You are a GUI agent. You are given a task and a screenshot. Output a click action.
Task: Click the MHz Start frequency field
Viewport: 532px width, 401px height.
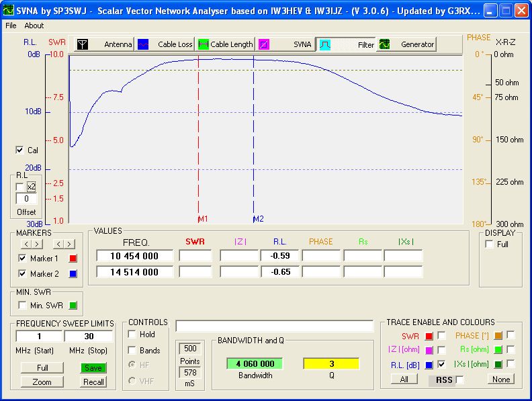point(40,336)
